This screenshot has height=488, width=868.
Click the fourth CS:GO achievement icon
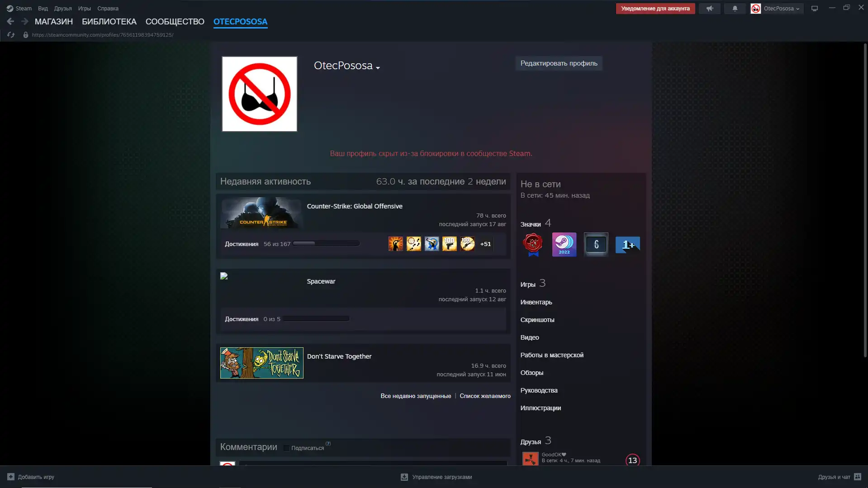(x=449, y=244)
